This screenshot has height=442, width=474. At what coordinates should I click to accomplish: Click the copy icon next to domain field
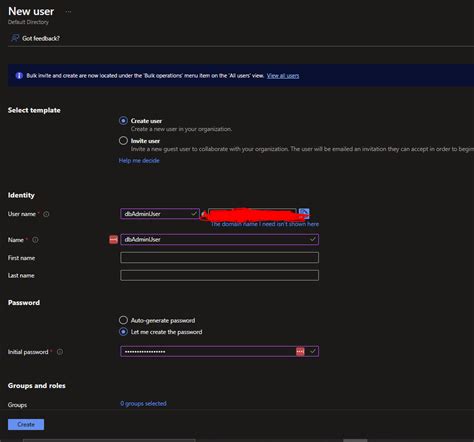pyautogui.click(x=304, y=213)
